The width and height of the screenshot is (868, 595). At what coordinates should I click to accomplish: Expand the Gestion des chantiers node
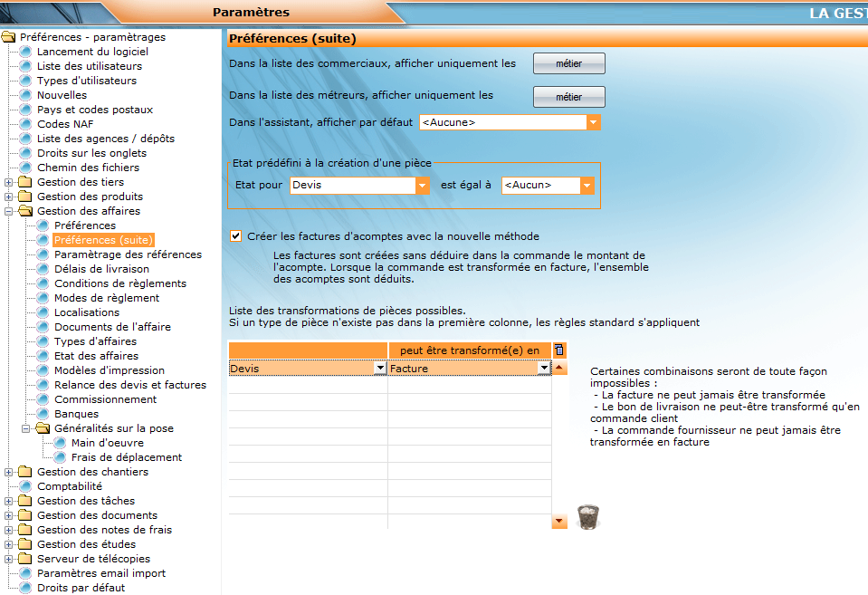coord(8,472)
